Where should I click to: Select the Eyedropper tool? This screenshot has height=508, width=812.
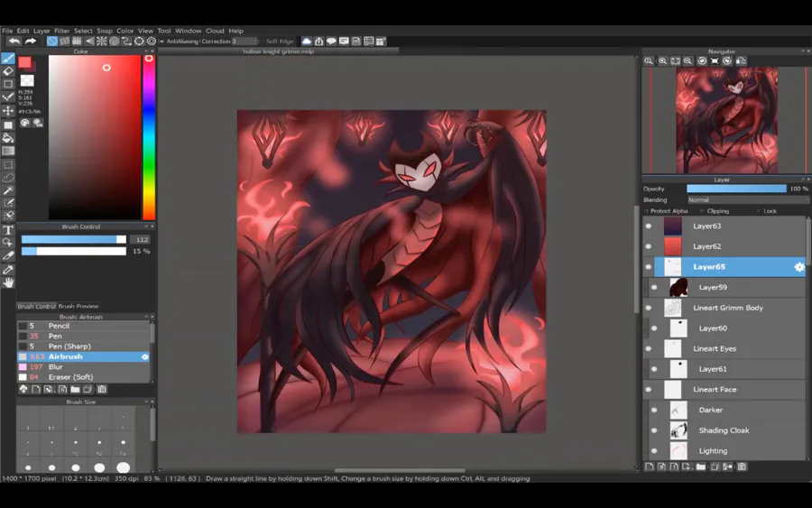click(8, 269)
